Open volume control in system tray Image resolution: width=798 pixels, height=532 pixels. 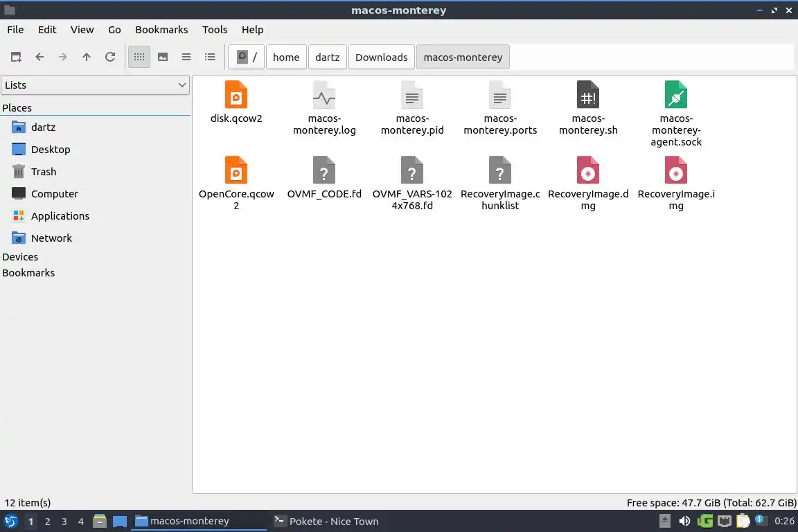pos(684,521)
